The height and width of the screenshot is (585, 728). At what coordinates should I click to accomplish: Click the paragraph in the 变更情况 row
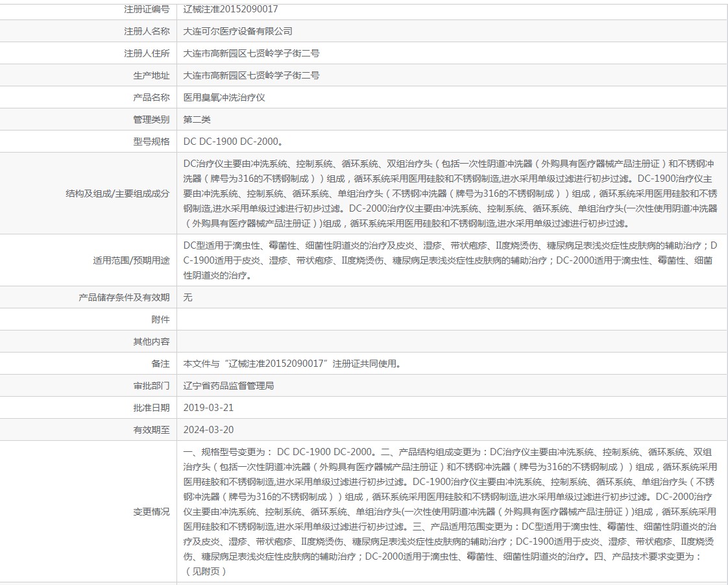[x=450, y=512]
